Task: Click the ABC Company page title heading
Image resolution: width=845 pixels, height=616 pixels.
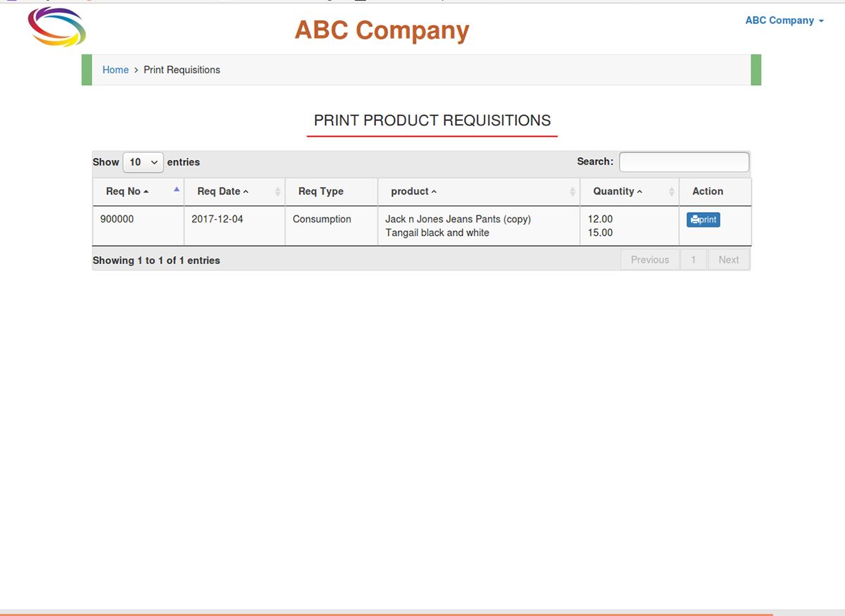Action: pyautogui.click(x=382, y=30)
